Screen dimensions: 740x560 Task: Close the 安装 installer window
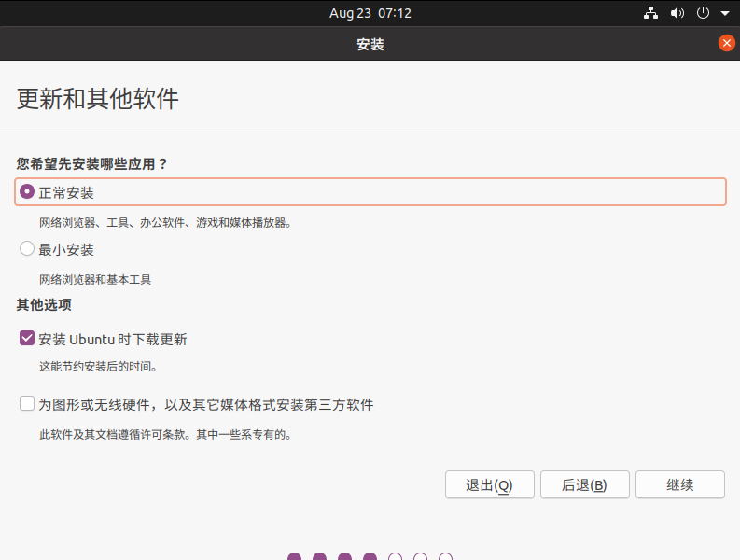(727, 43)
